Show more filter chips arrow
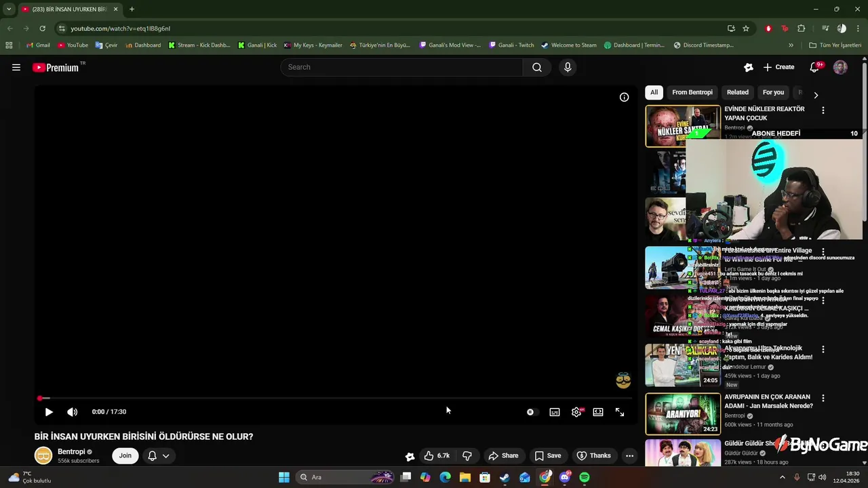 816,95
